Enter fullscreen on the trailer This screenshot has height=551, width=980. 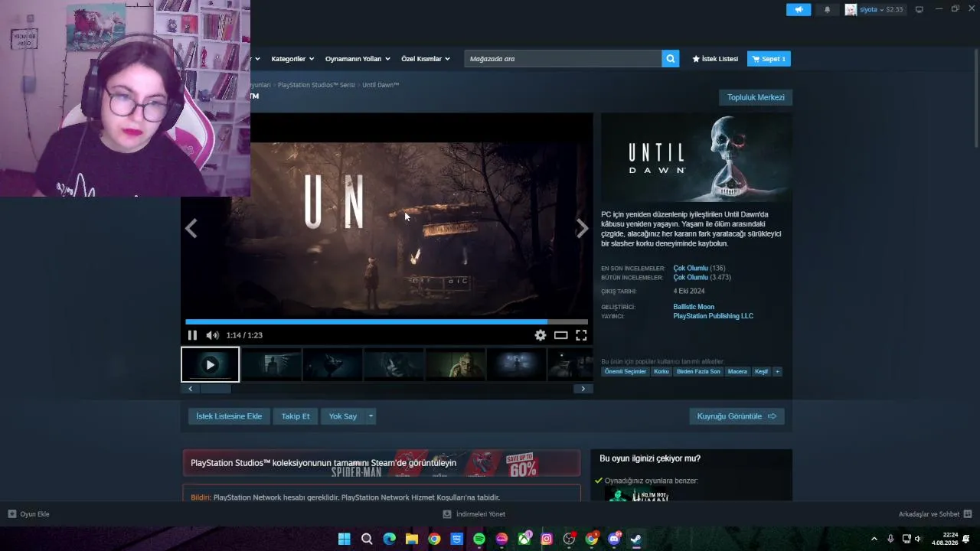[581, 335]
